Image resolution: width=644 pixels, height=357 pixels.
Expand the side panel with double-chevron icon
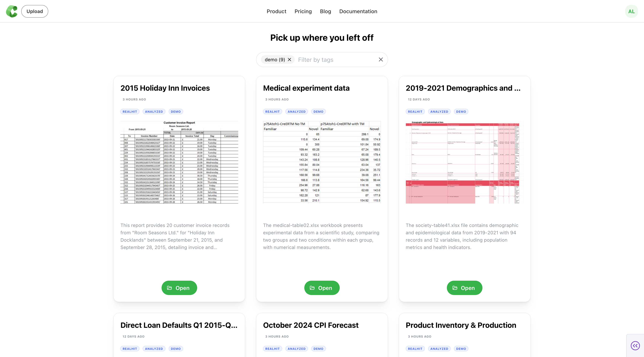tap(635, 346)
